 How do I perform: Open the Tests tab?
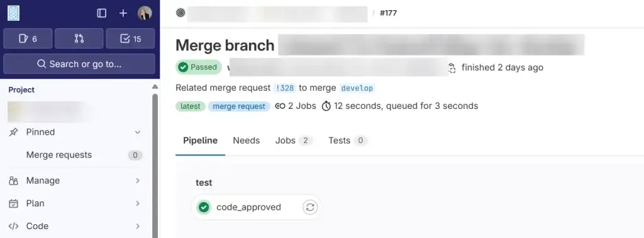click(347, 140)
